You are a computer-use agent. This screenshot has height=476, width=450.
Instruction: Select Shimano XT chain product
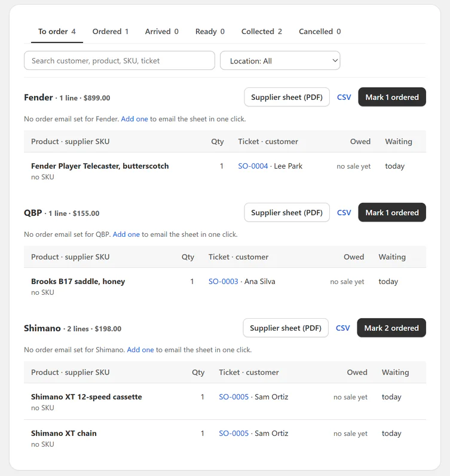[64, 433]
